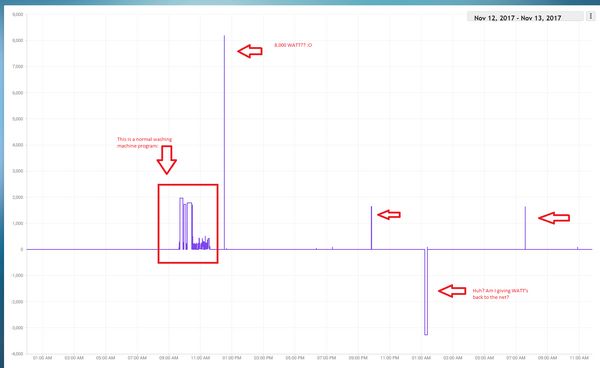Click the 0 baseline label on the vertical axis
Image resolution: width=600 pixels, height=368 pixels.
pyautogui.click(x=22, y=249)
